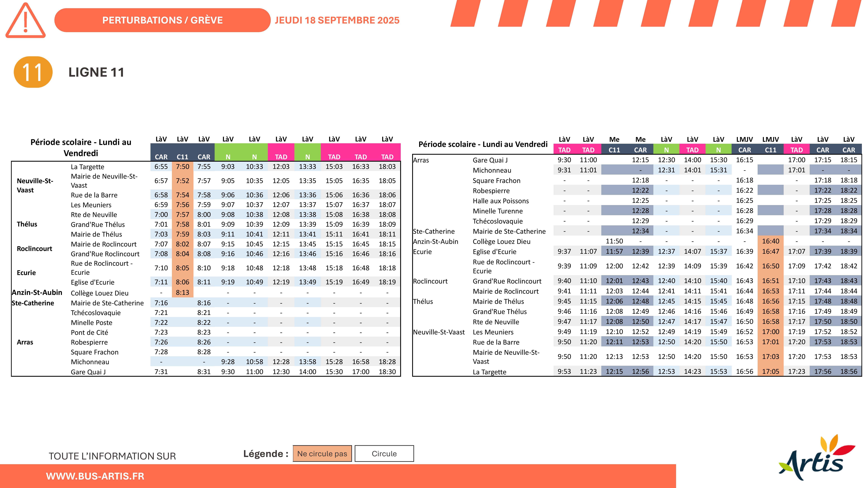Select 'Mairie de Roclincourt' in the left table
The width and height of the screenshot is (868, 488).
pos(103,244)
